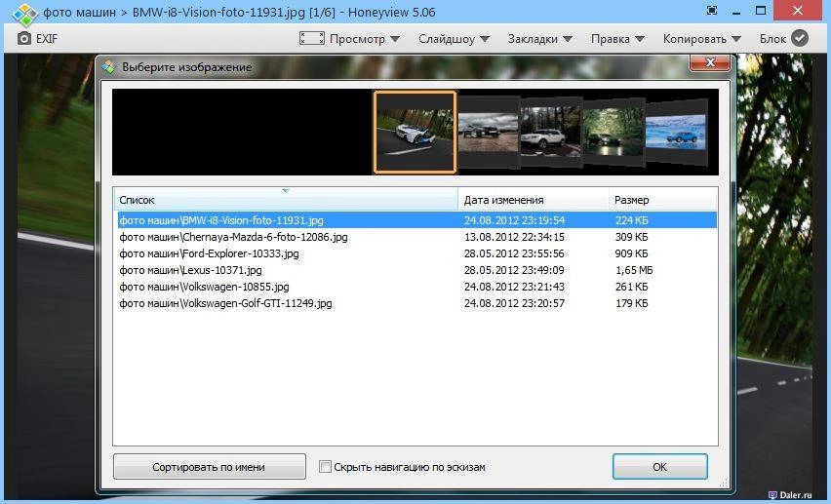Click date 24.08.2012 23:20:57
Viewport: 831px width, 504px height.
point(514,303)
